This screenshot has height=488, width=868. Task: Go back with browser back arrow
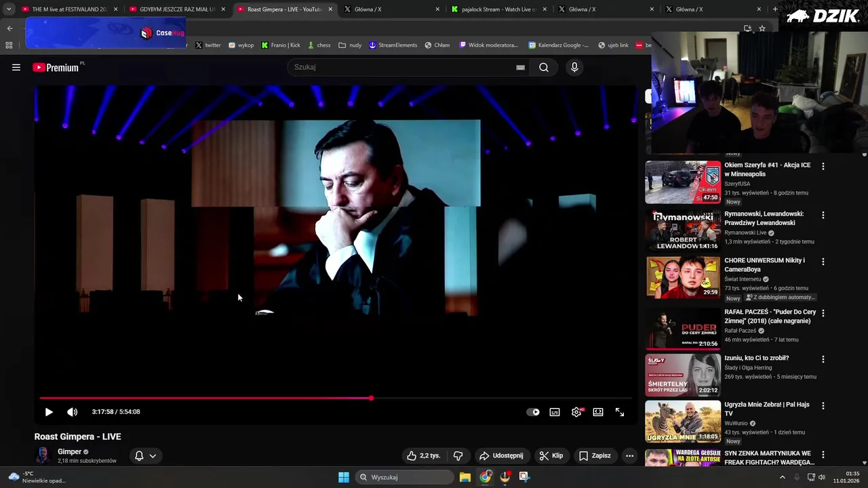pos(9,28)
